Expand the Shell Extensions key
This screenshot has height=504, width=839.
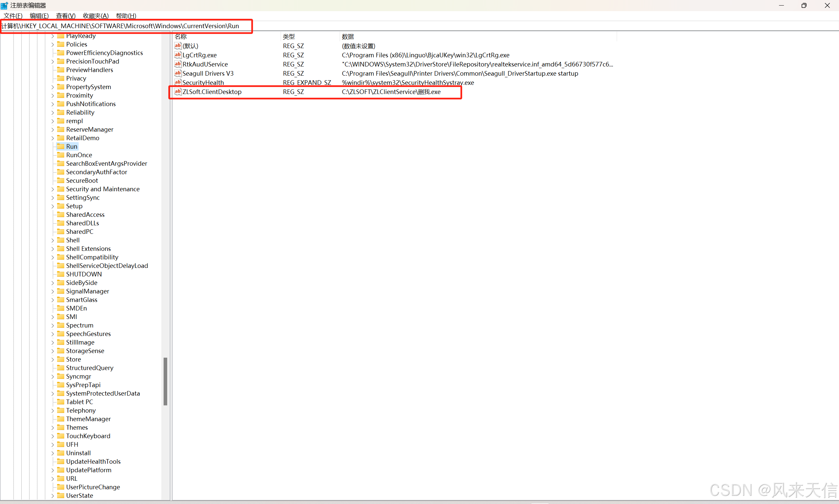point(53,249)
